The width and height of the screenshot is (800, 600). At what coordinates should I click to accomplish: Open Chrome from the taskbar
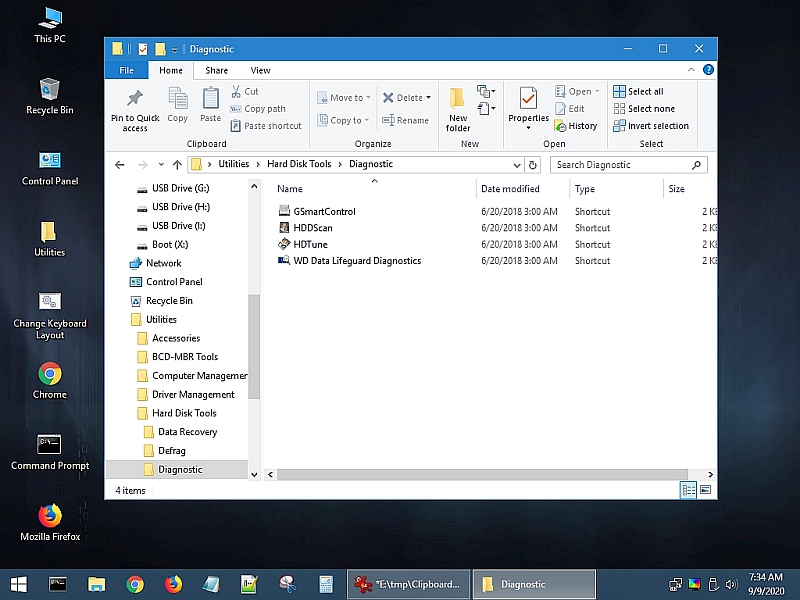click(x=135, y=584)
